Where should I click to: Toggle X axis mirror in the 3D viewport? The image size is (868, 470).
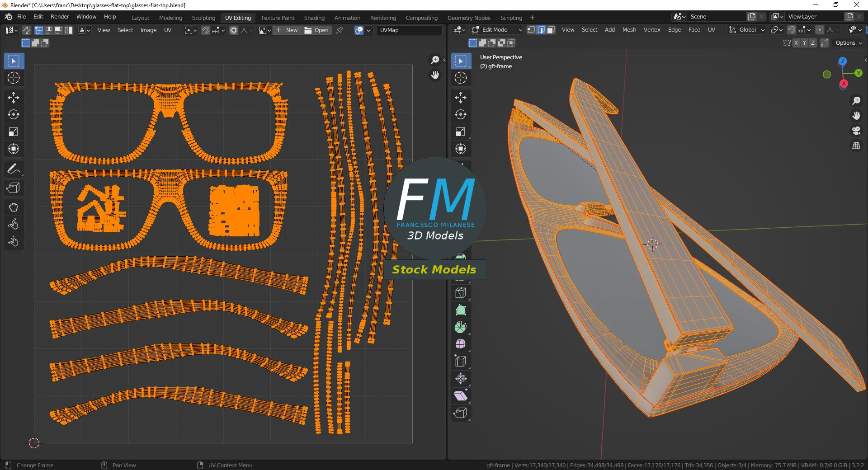[796, 43]
